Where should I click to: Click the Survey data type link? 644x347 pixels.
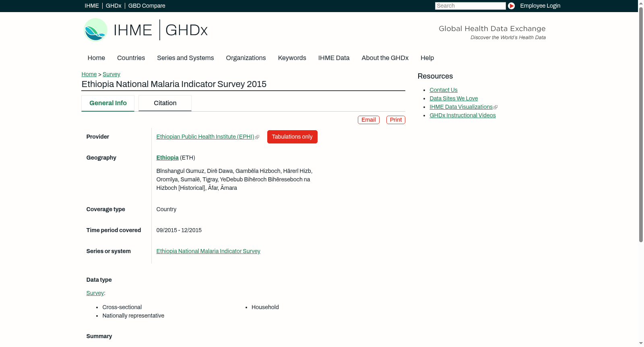pos(95,293)
